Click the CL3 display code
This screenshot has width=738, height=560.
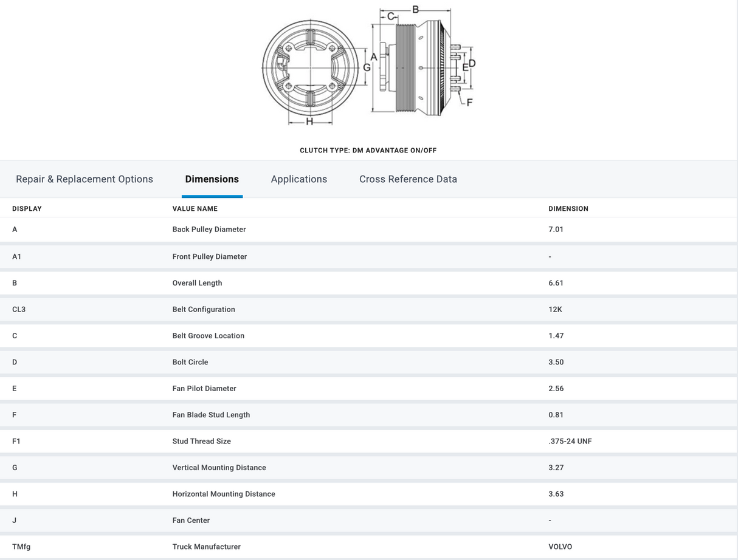click(x=19, y=309)
